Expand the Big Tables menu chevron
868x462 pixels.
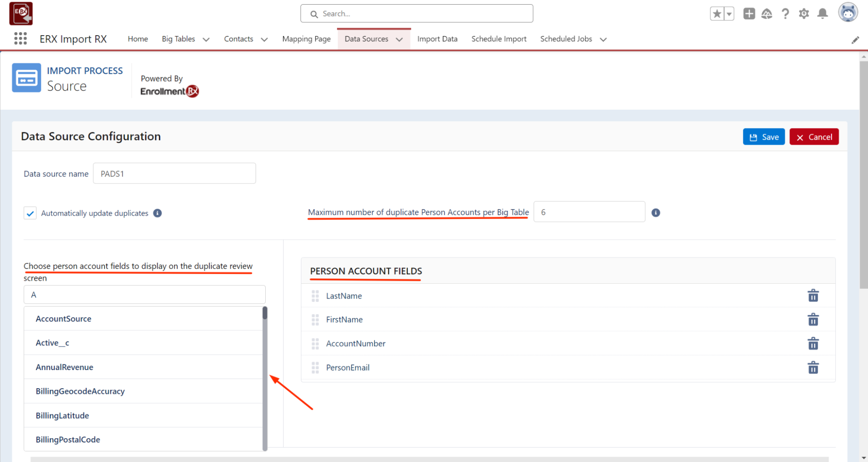tap(206, 39)
